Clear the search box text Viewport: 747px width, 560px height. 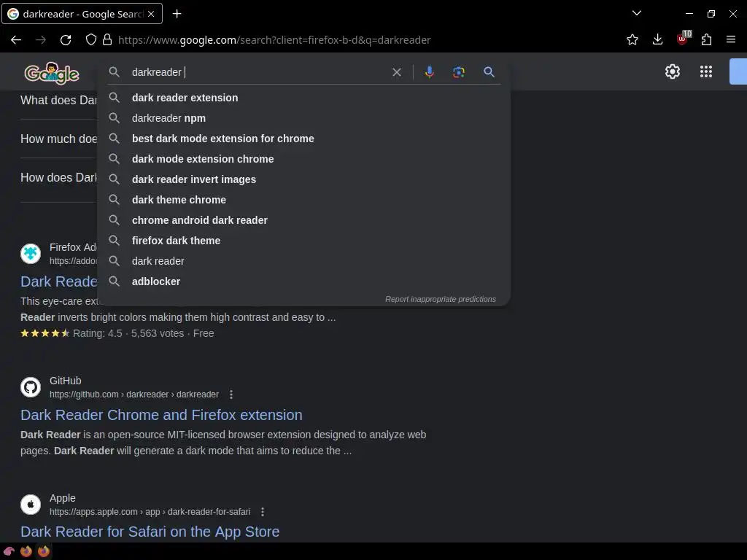(x=396, y=72)
